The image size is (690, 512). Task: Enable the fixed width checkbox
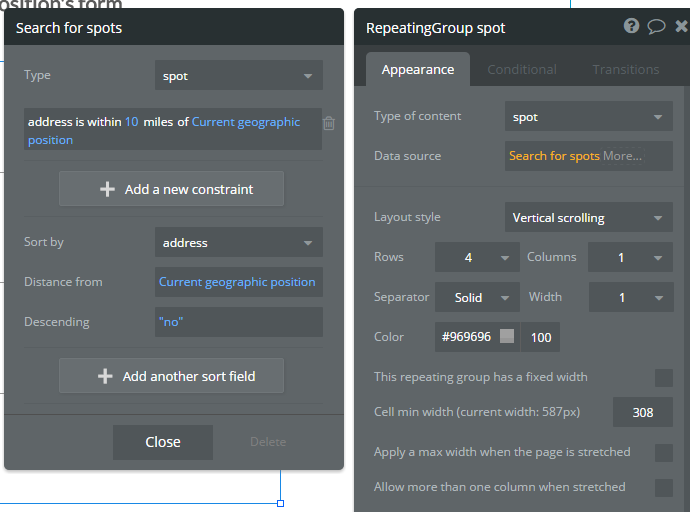663,377
